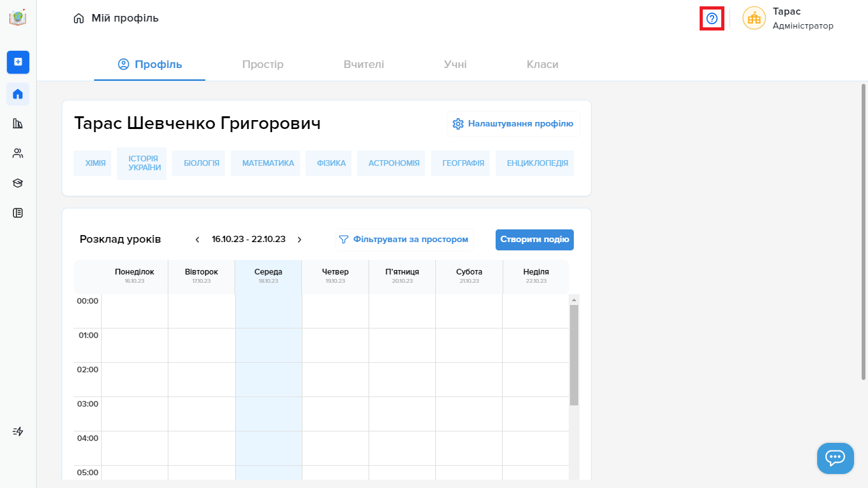This screenshot has height=488, width=868.
Task: Go to previous week in schedule
Action: tap(198, 240)
